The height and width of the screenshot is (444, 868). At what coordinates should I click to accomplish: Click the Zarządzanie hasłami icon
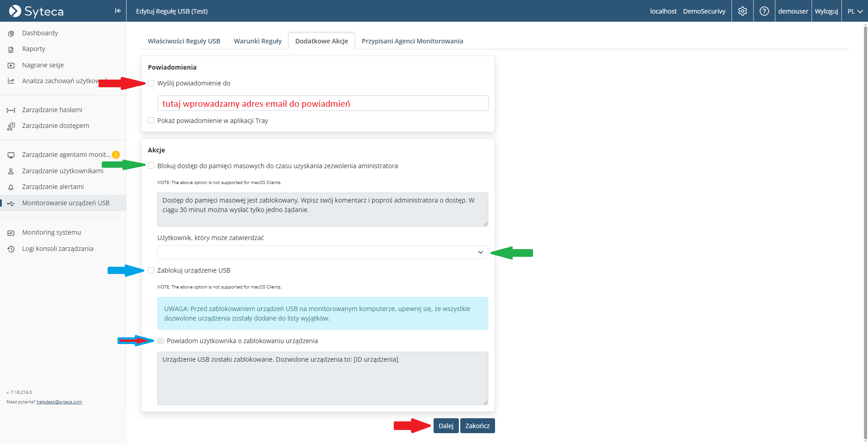pyautogui.click(x=11, y=110)
